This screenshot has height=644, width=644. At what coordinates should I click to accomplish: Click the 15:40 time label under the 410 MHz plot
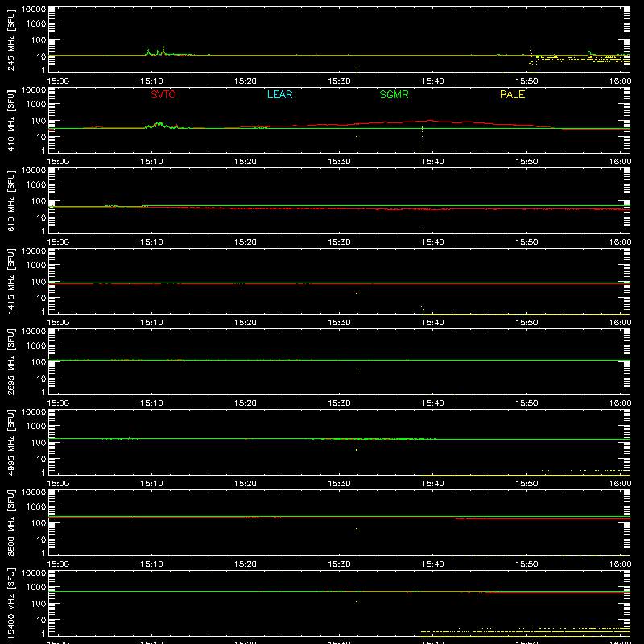pos(432,162)
